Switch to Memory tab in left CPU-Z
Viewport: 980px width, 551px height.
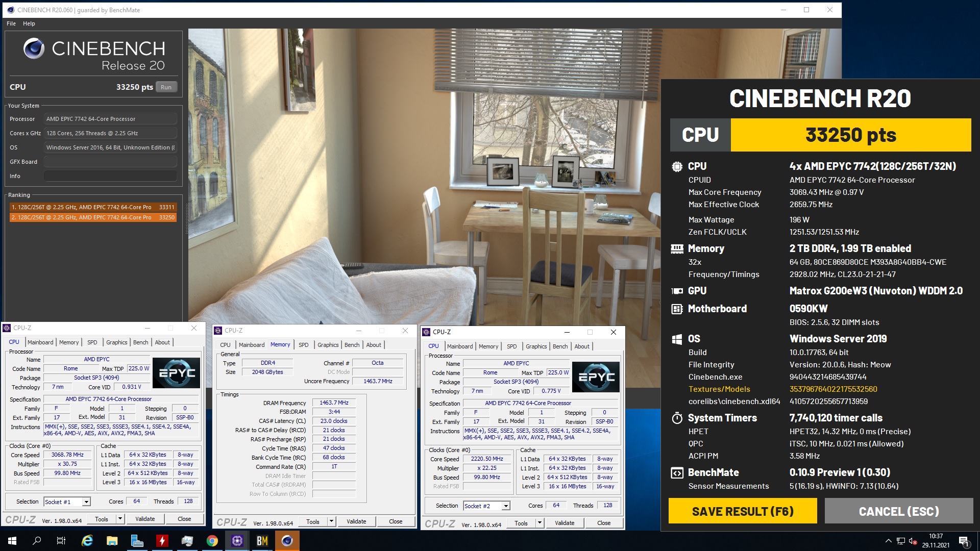pos(69,342)
